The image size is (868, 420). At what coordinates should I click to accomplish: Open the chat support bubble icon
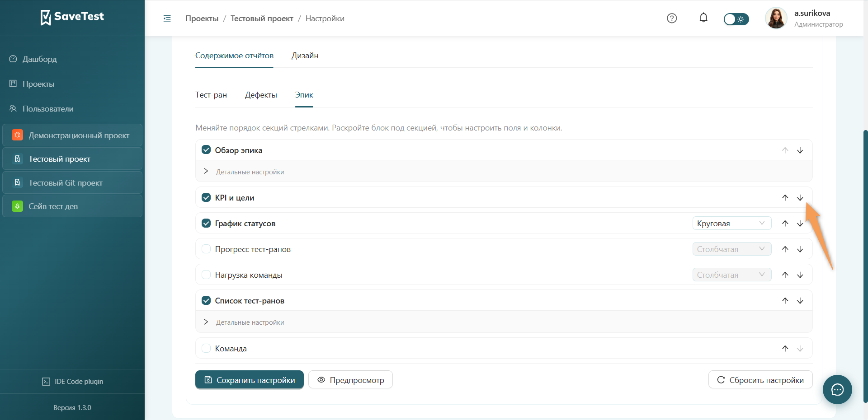point(837,389)
